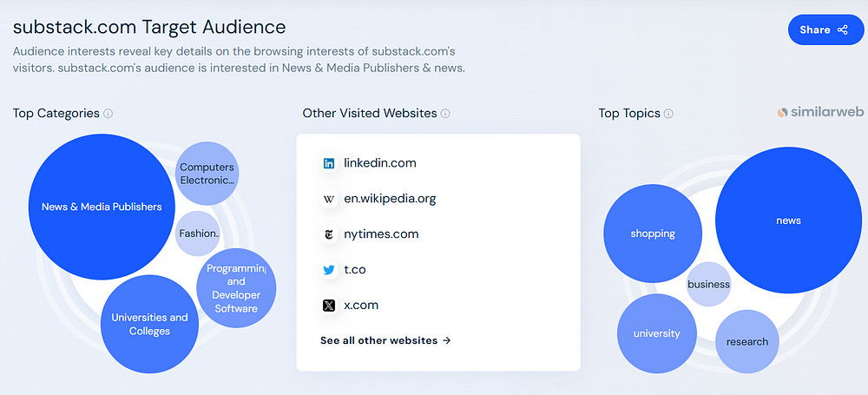The image size is (868, 395).
Task: Select the news topic bubble
Action: (788, 220)
